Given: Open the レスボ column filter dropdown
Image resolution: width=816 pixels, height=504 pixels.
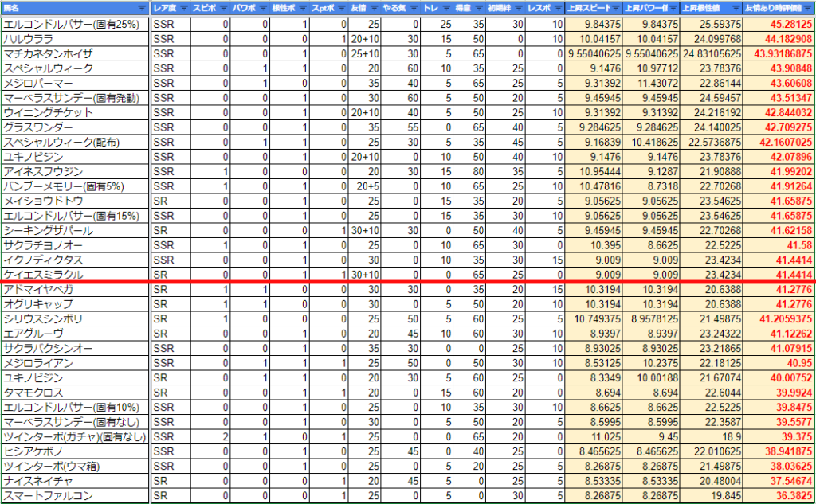Looking at the screenshot, I should [x=557, y=8].
